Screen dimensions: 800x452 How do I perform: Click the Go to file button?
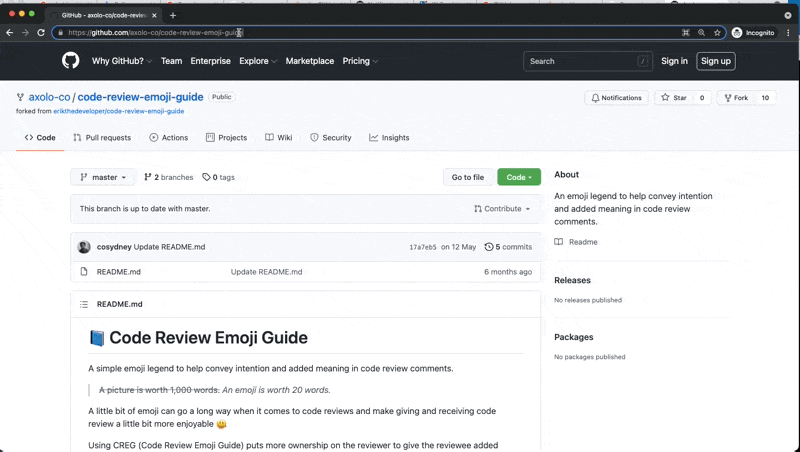pyautogui.click(x=468, y=177)
